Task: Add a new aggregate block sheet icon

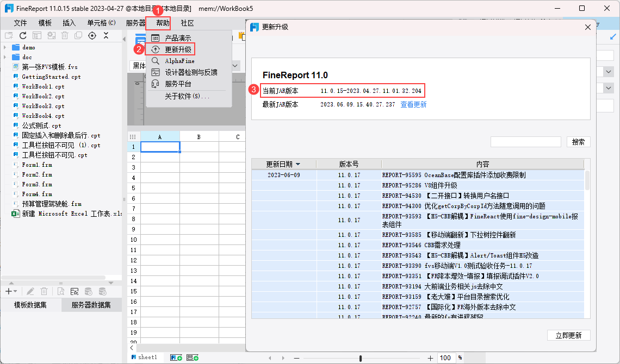Action: (193, 357)
